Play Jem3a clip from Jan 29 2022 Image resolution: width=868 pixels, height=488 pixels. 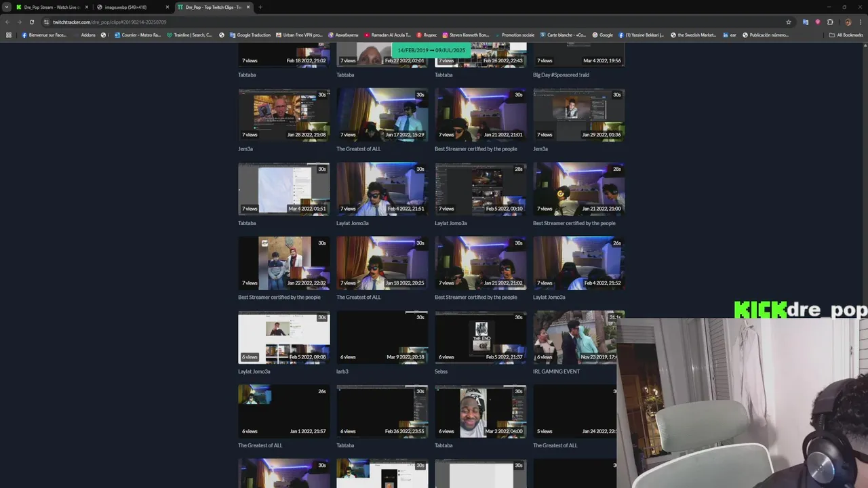(x=579, y=115)
